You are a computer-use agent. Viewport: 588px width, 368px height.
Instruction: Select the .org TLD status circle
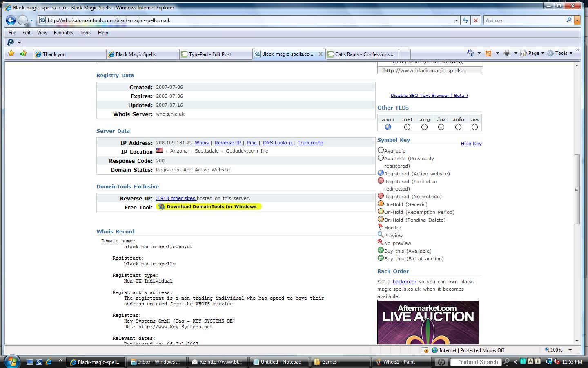(424, 127)
